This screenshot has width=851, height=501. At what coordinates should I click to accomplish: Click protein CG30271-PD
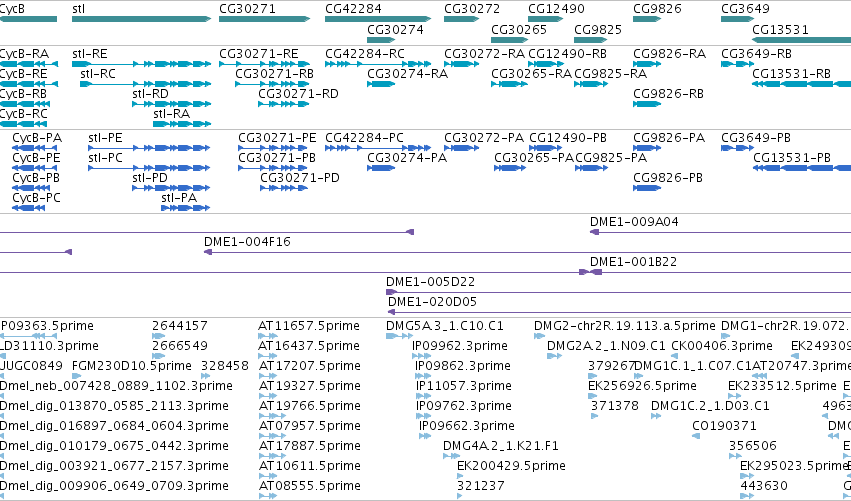pyautogui.click(x=284, y=188)
